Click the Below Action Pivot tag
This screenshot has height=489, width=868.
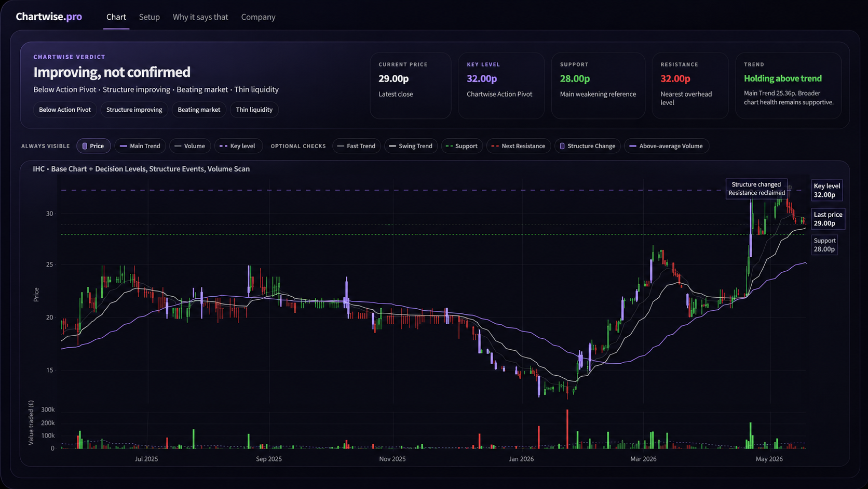pyautogui.click(x=65, y=110)
